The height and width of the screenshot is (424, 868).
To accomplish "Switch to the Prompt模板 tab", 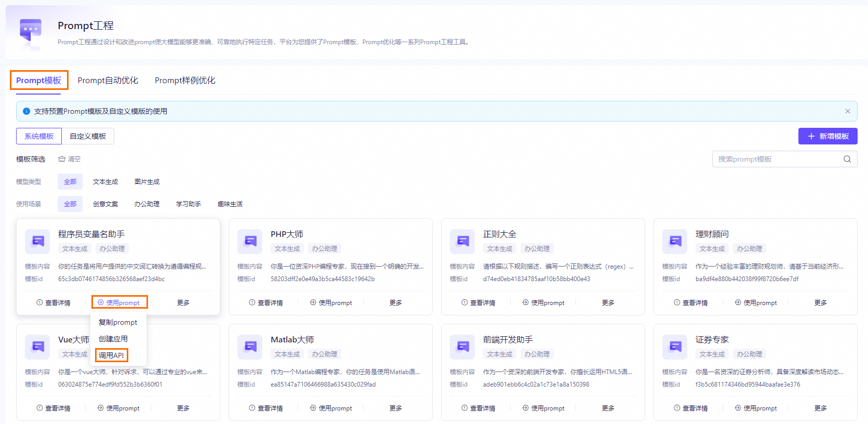I will (x=38, y=81).
